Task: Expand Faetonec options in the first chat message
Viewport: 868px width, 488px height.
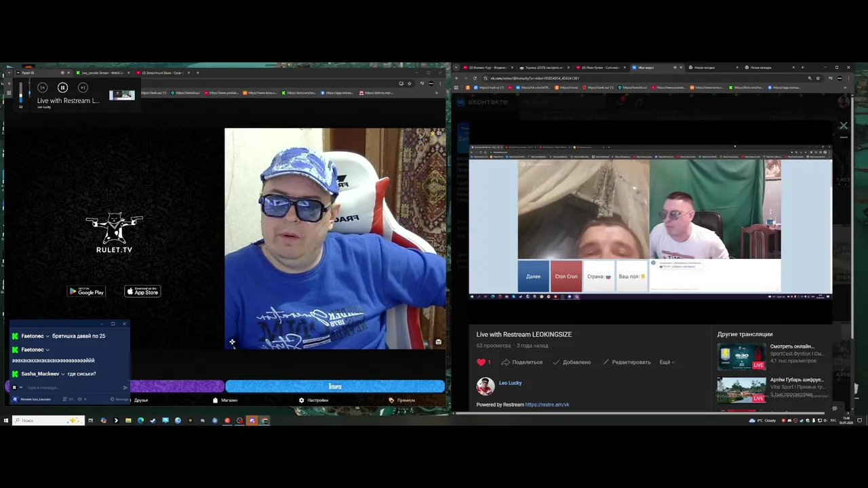Action: 47,336
